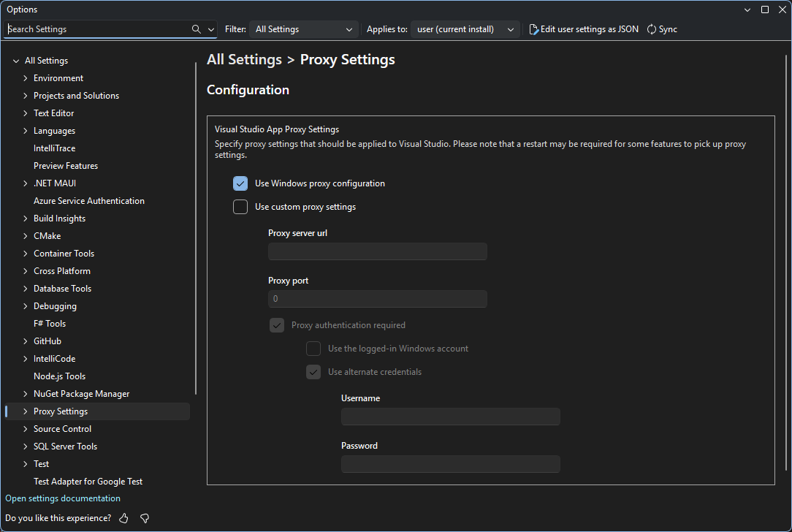Open the Applies to dropdown
The image size is (792, 532).
click(x=465, y=29)
